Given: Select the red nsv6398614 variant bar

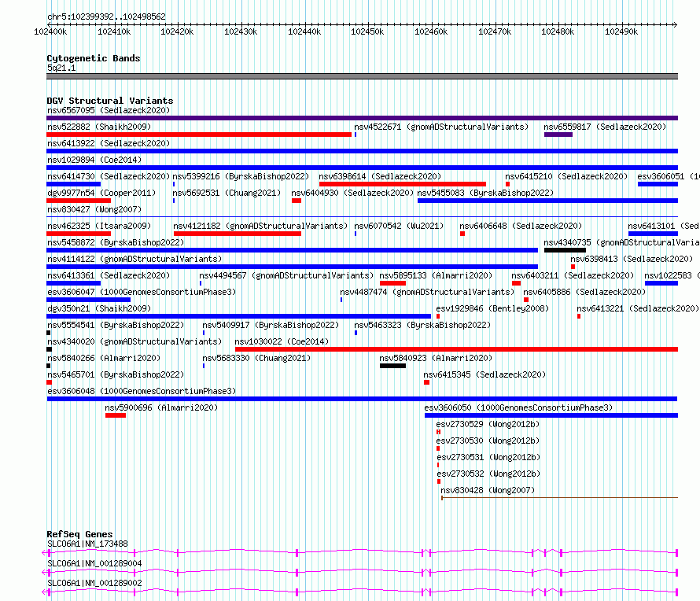Looking at the screenshot, I should pyautogui.click(x=403, y=184).
